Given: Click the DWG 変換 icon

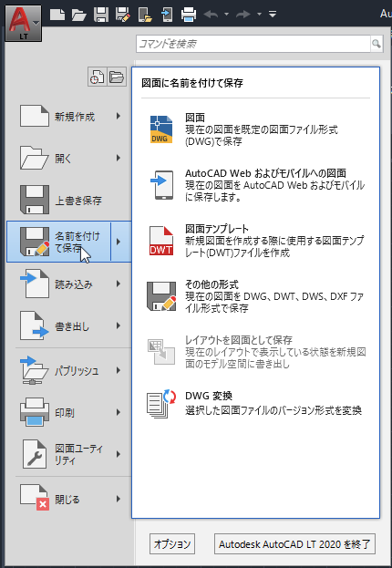Looking at the screenshot, I should coord(161,404).
